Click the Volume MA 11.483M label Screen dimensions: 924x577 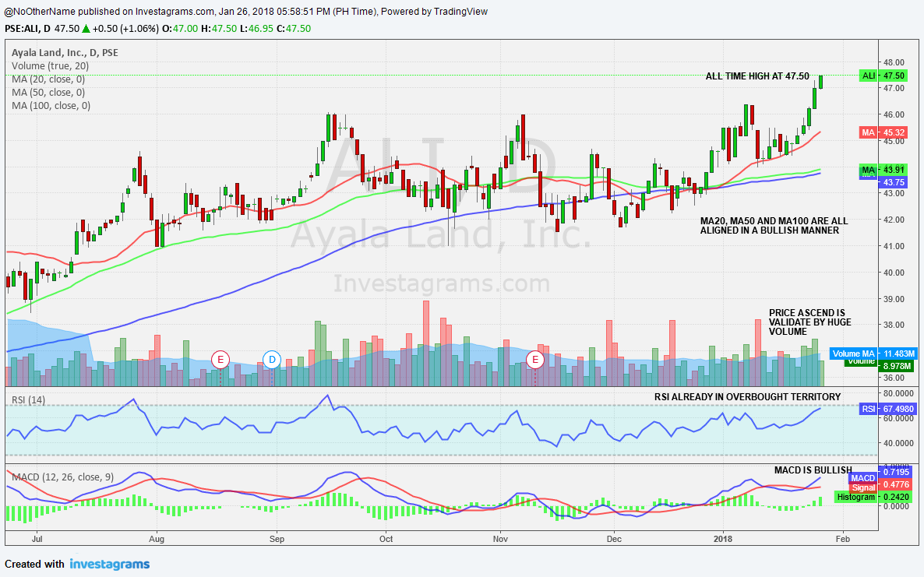(873, 354)
